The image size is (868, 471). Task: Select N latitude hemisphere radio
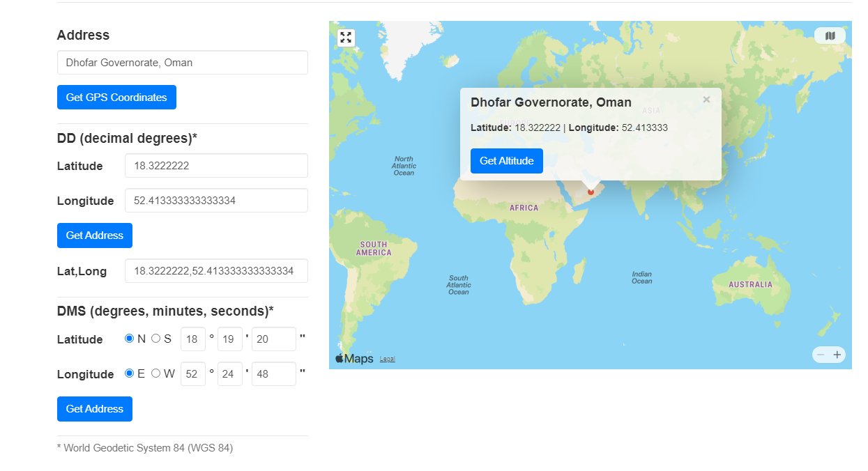[x=129, y=339]
